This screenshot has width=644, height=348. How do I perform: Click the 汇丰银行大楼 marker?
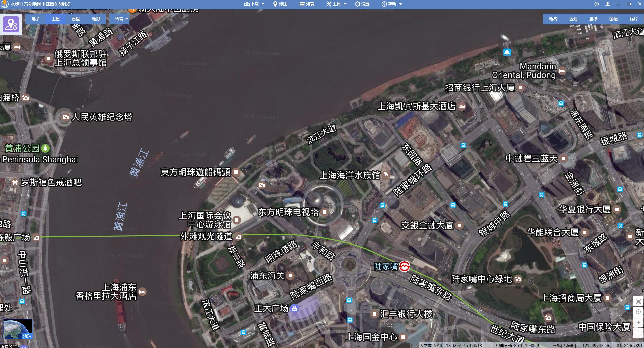374,314
